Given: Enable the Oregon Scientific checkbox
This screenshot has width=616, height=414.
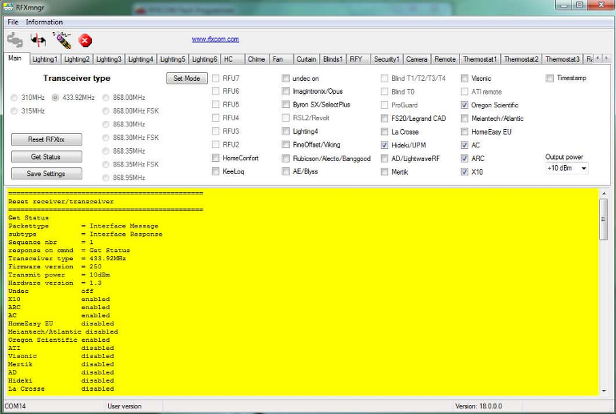Looking at the screenshot, I should click(x=465, y=104).
